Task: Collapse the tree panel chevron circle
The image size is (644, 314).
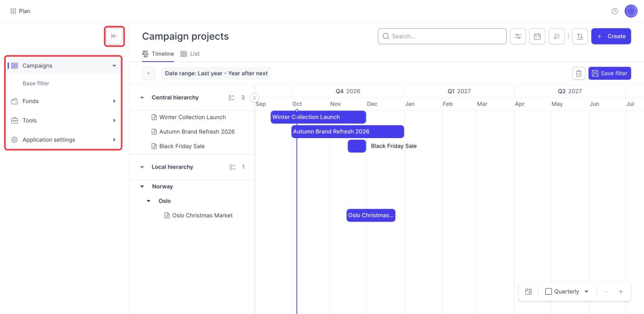Action: click(x=254, y=97)
